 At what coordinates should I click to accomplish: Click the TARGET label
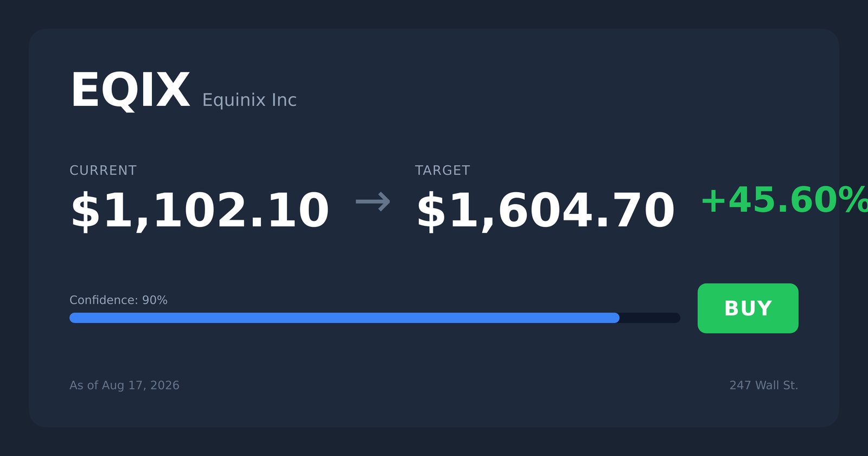[x=443, y=170]
